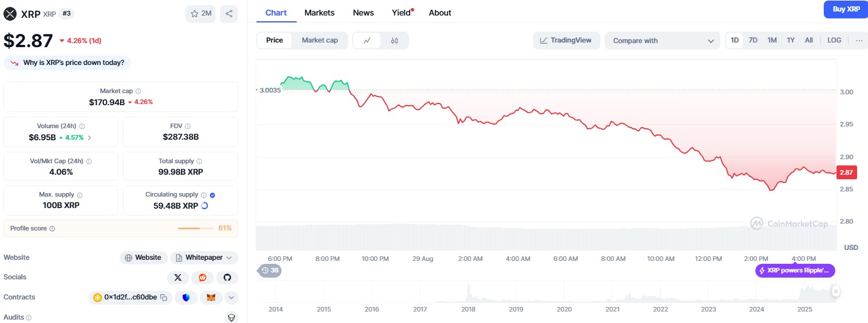The width and height of the screenshot is (868, 323).
Task: Open the Compare with dropdown
Action: coord(662,41)
